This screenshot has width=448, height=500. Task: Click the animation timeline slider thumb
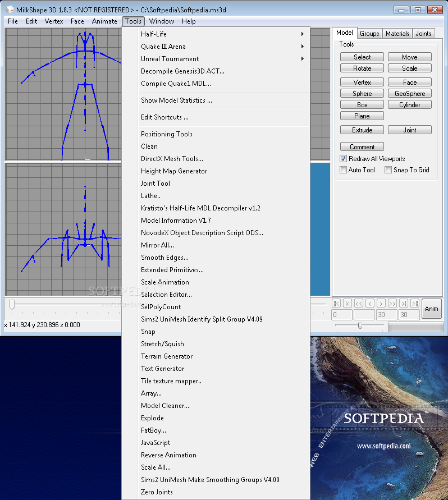(12, 304)
